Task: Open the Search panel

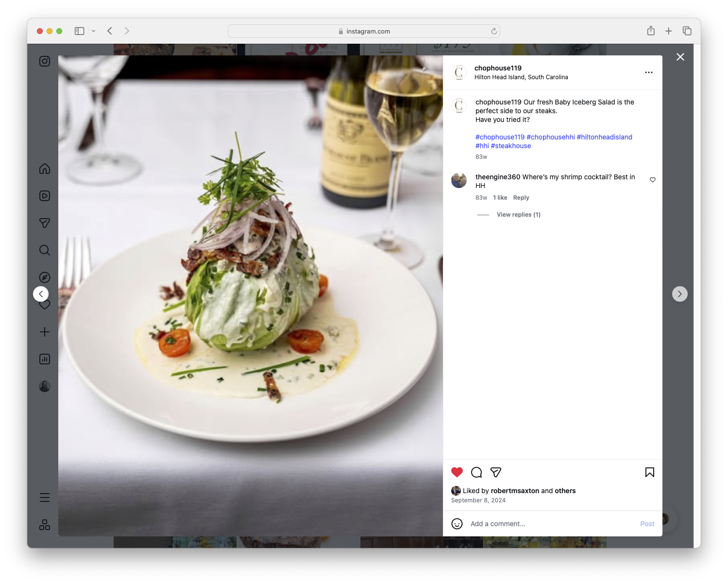Action: click(x=44, y=250)
